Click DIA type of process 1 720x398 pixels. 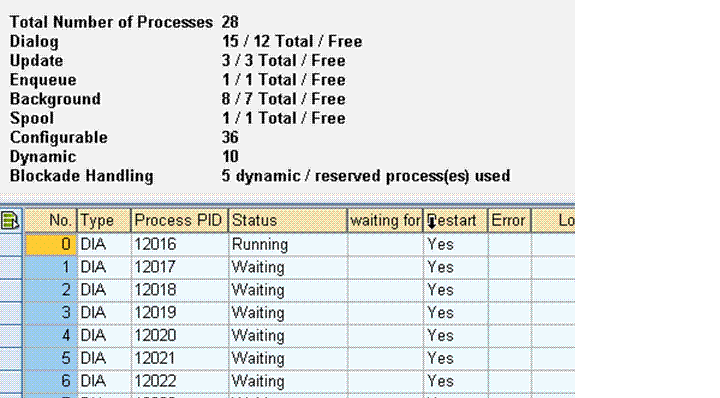[x=104, y=267]
